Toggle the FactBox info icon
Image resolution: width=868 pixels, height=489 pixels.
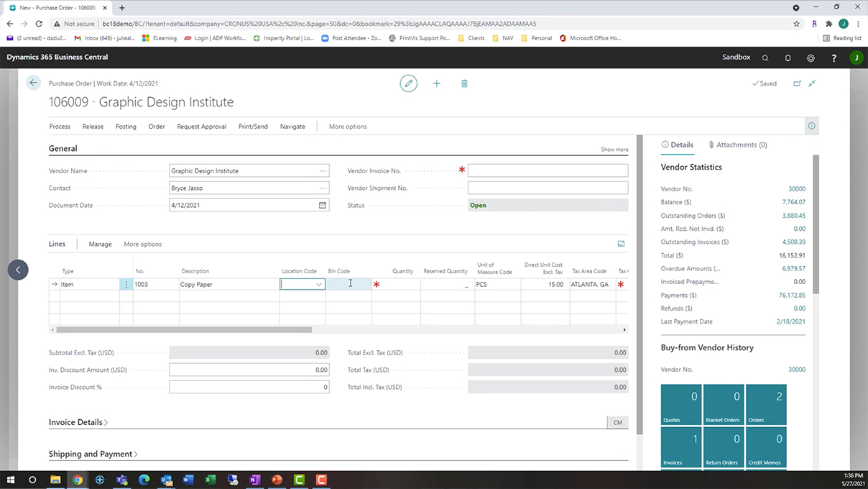tap(811, 126)
